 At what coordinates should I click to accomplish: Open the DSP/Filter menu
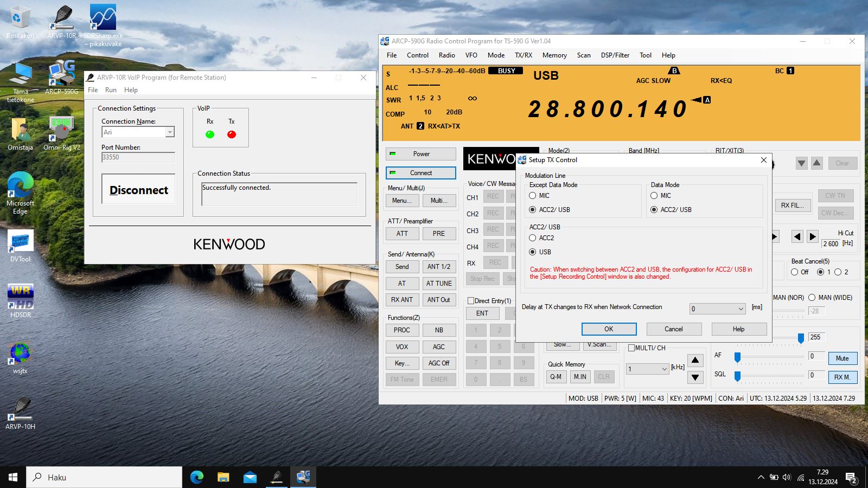pyautogui.click(x=615, y=55)
